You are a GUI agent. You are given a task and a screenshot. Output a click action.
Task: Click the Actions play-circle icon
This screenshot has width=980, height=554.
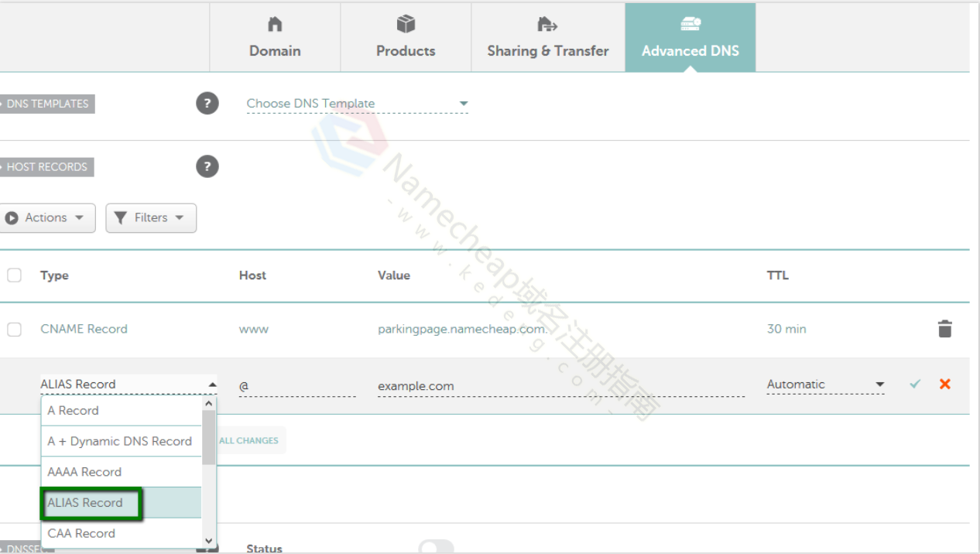(x=12, y=219)
